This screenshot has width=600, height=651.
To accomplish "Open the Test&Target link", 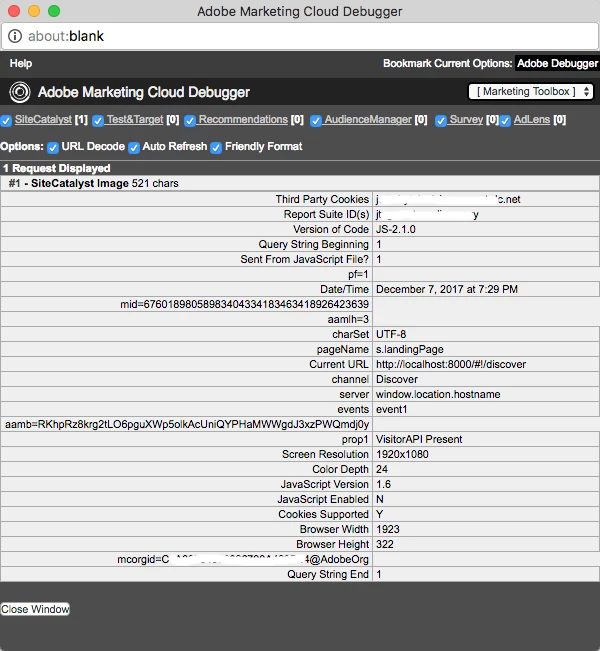I will pyautogui.click(x=135, y=120).
